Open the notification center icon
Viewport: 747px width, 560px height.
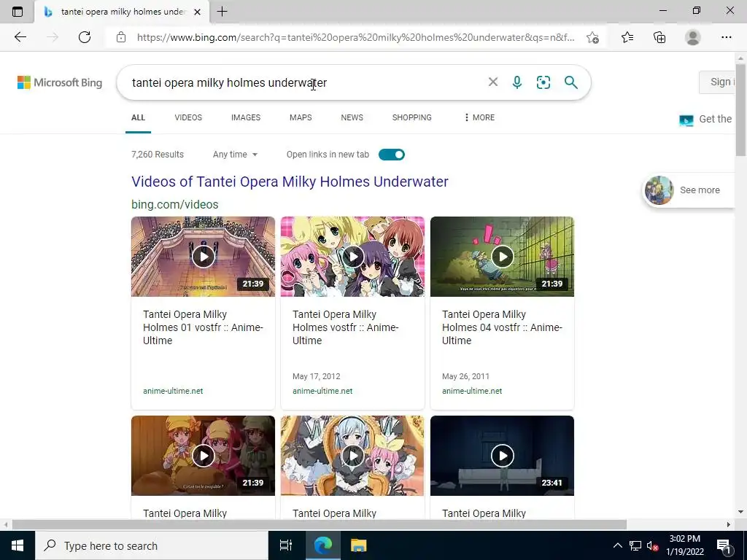[x=724, y=545]
